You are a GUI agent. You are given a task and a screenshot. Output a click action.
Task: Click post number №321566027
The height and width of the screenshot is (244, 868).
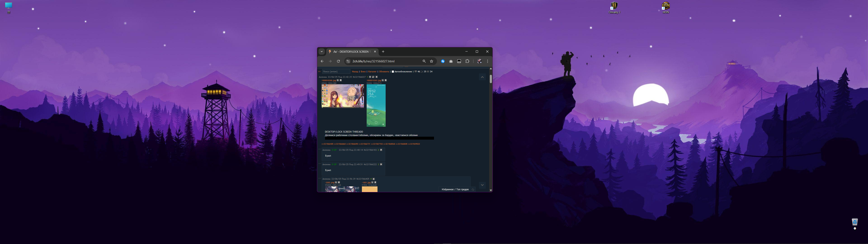coord(359,77)
